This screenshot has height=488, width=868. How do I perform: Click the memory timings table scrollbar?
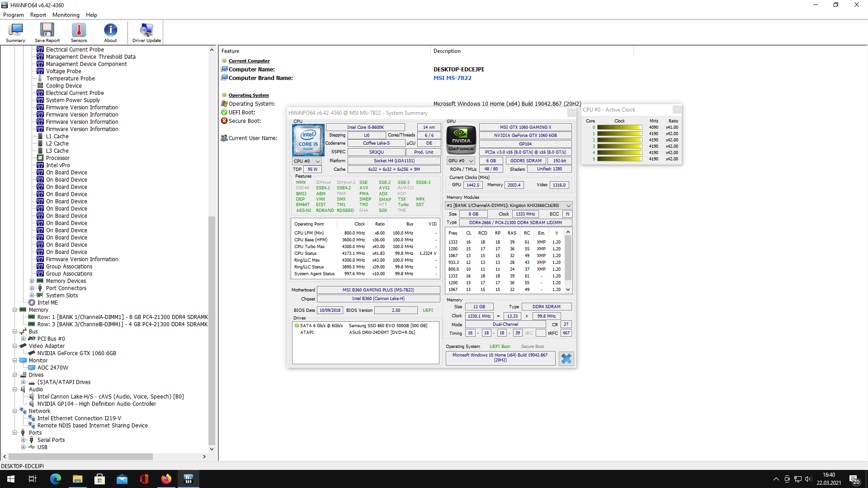coord(568,258)
